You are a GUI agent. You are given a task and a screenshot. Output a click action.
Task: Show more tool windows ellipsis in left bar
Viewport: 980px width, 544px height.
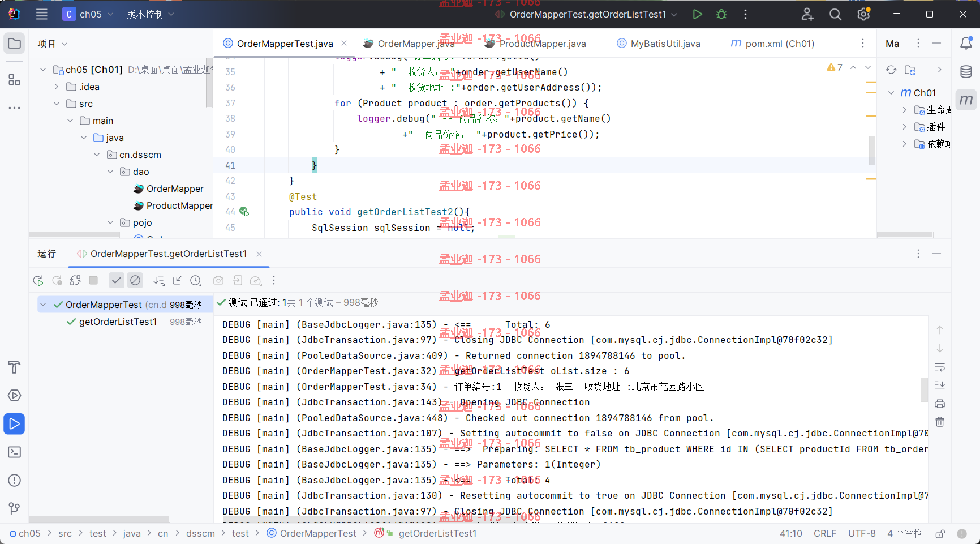(15, 108)
